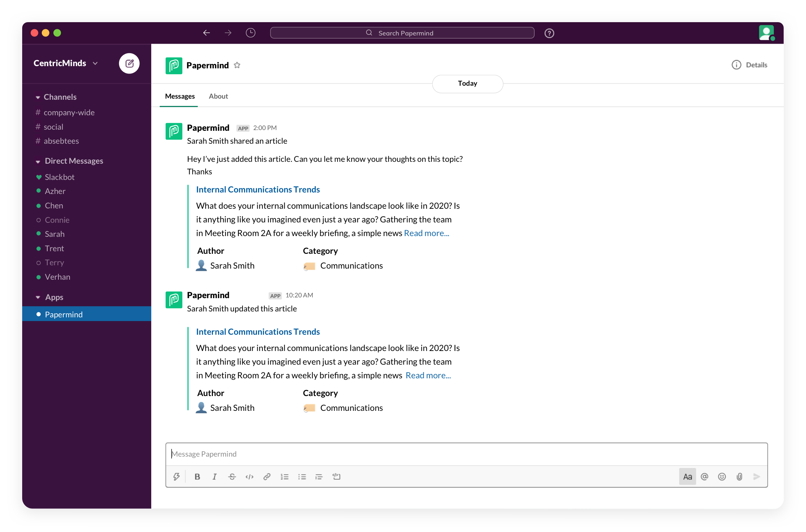Screen dimensions: 806x532
Task: Insert a link using the link icon
Action: tap(267, 477)
